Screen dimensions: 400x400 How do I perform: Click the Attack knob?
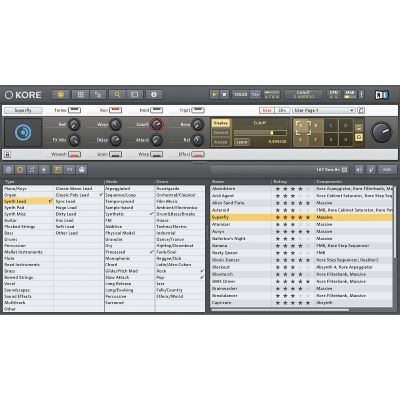(x=157, y=140)
